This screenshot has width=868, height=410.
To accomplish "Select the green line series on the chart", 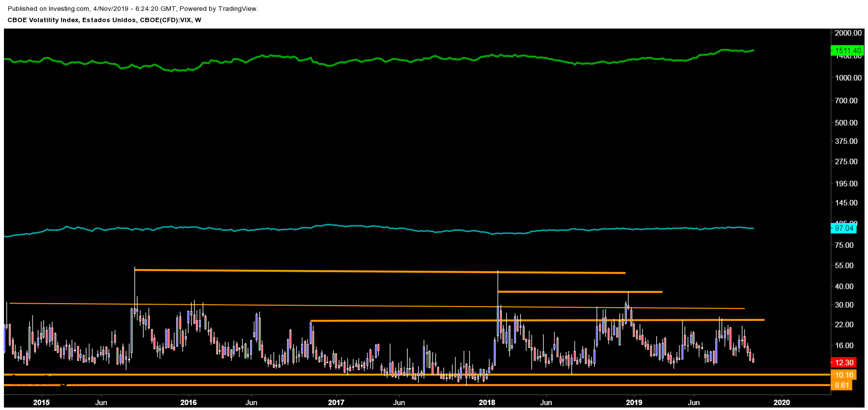I will point(379,59).
